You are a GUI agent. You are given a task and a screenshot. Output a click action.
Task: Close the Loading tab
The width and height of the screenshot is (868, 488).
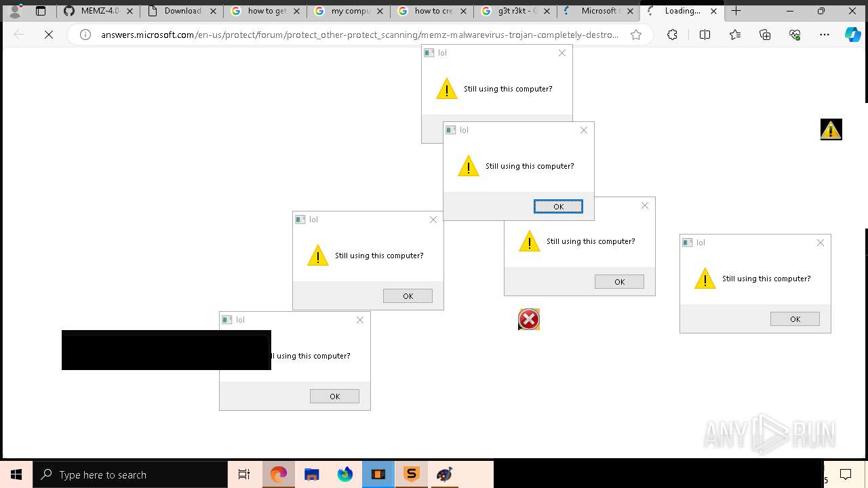[x=713, y=11]
